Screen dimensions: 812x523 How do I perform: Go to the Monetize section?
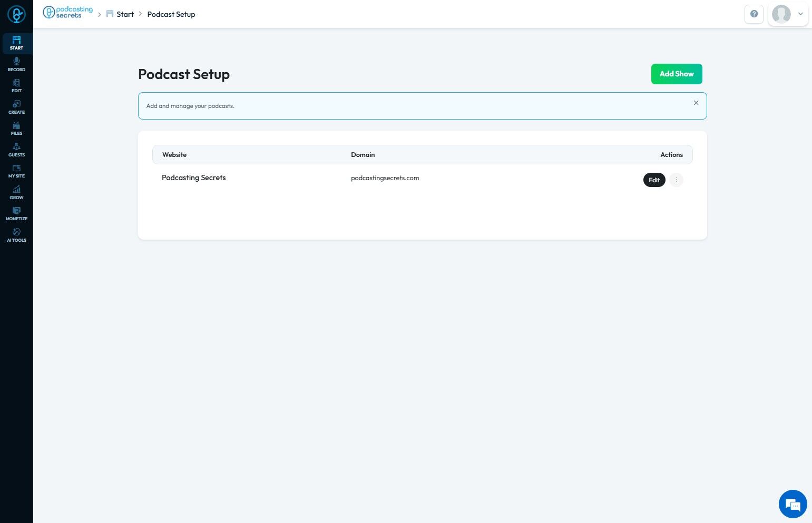tap(16, 214)
